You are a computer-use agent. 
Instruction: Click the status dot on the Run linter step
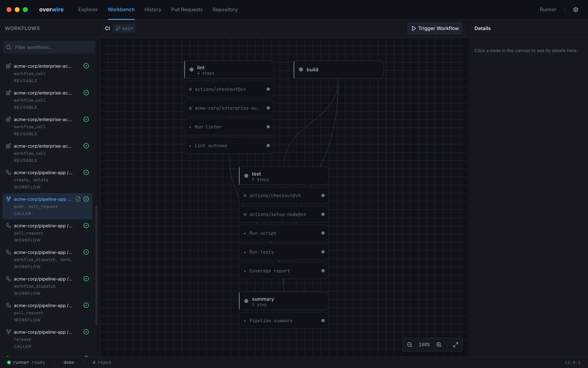tap(268, 127)
